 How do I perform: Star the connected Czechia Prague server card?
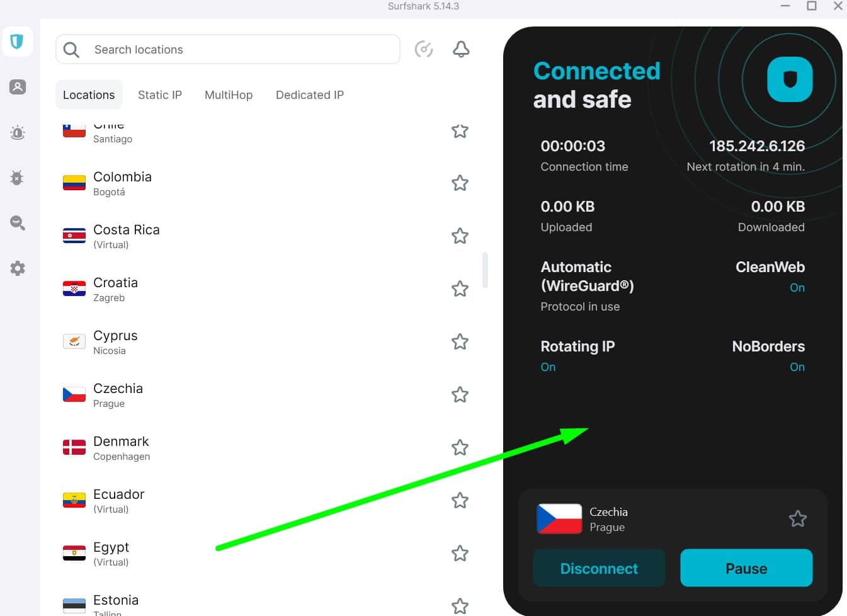point(797,519)
